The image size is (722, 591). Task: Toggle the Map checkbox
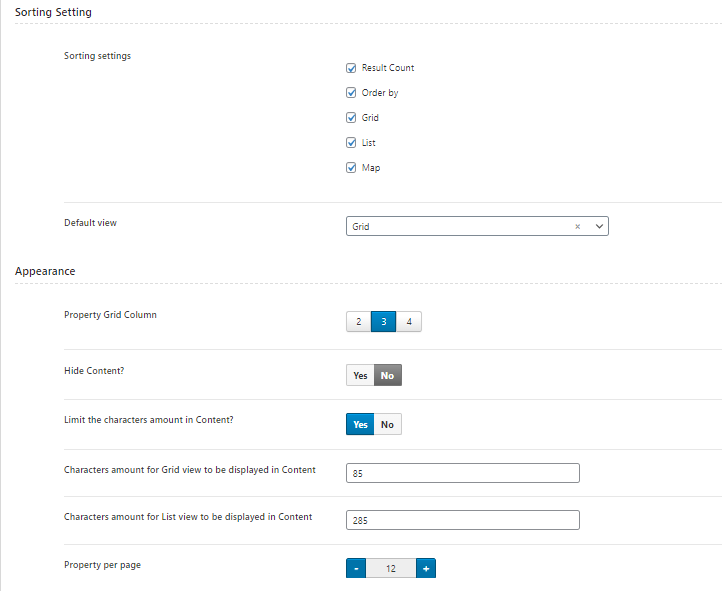351,168
